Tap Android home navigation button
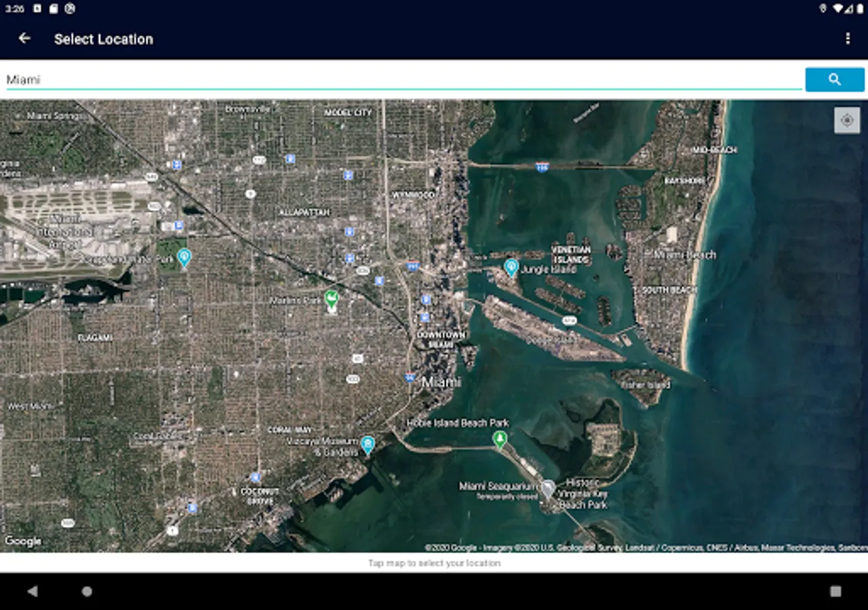868x610 pixels. pyautogui.click(x=87, y=591)
